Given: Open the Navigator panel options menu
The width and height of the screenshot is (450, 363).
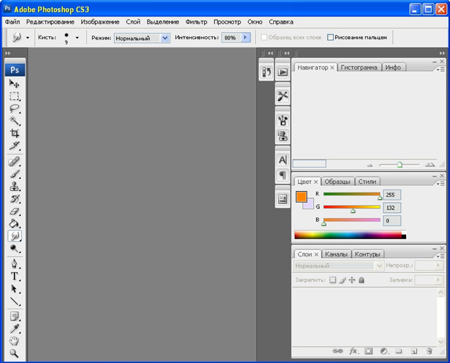Looking at the screenshot, I should click(440, 69).
